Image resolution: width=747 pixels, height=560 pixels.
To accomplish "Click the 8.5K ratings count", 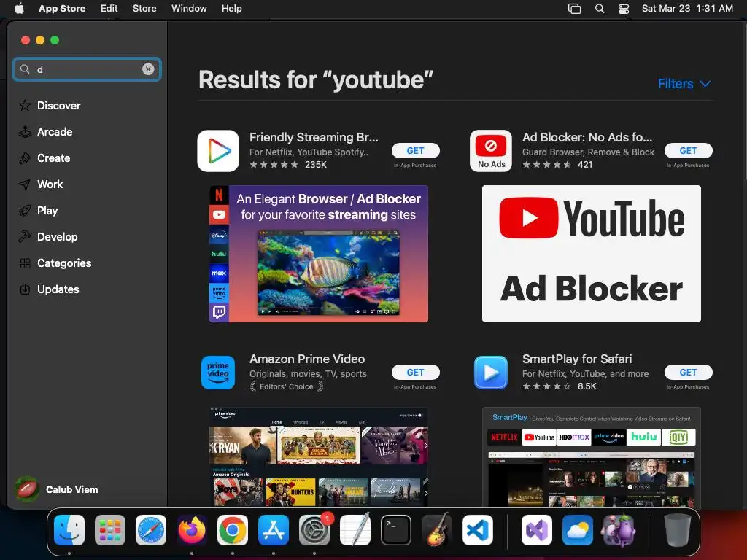I will point(587,386).
